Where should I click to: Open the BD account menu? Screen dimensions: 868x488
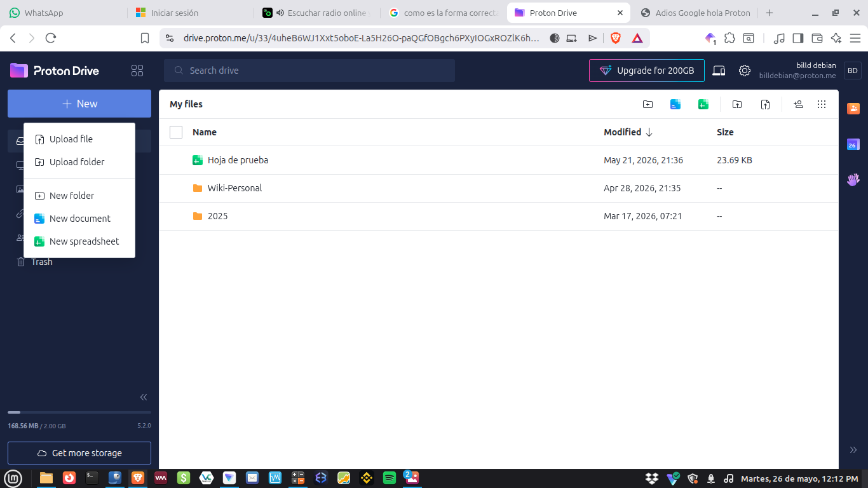(x=853, y=71)
